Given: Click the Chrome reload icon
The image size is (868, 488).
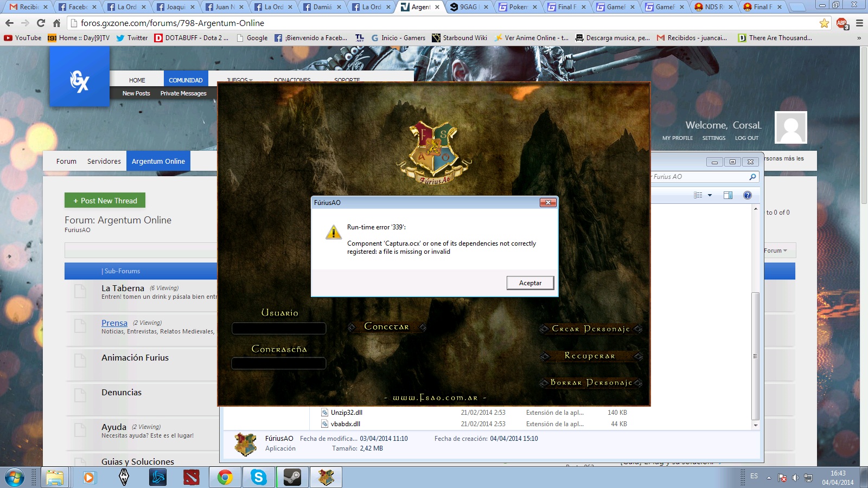Looking at the screenshot, I should [x=41, y=23].
